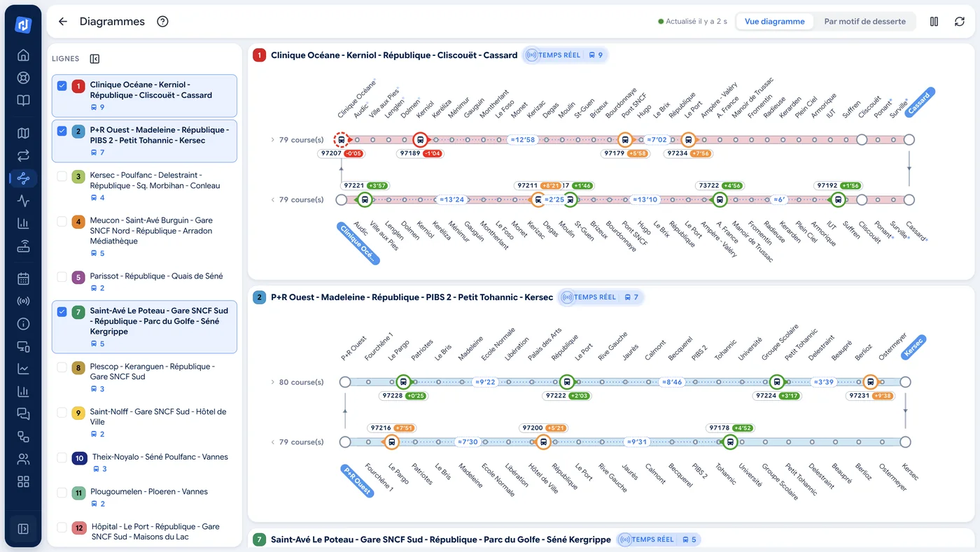The height and width of the screenshot is (552, 980).
Task: Click the ≈12'58 interval label on line 1
Action: (522, 140)
